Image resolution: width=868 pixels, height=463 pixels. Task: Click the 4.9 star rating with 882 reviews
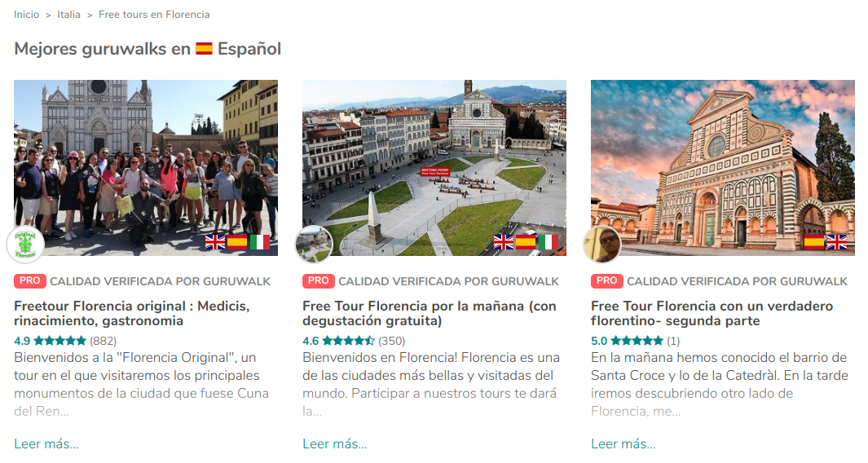click(65, 341)
